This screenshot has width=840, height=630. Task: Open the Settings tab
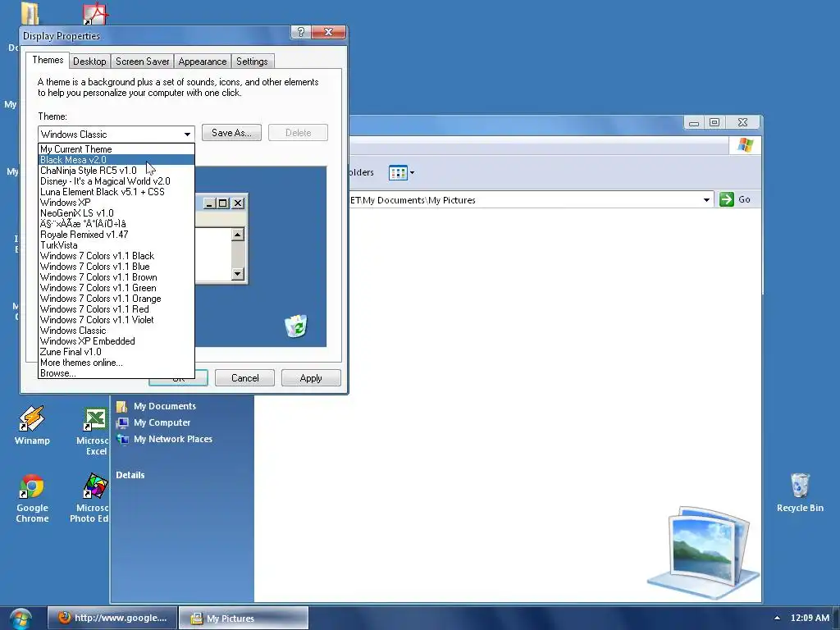tap(252, 61)
